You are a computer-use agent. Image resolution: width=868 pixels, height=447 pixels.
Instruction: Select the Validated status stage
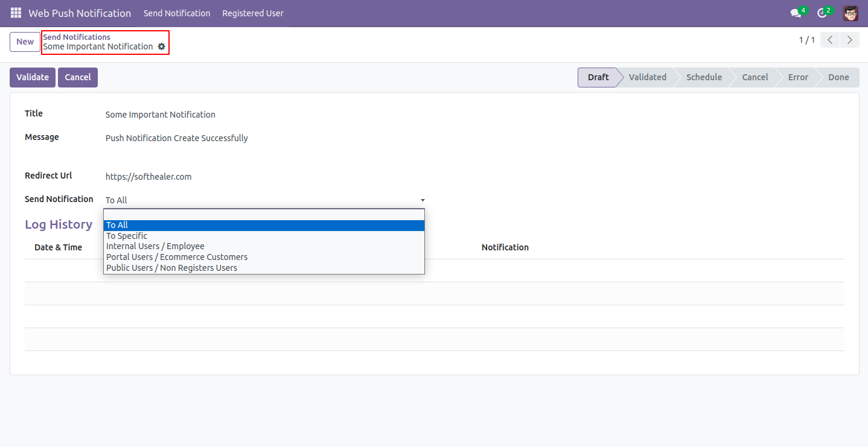coord(647,77)
